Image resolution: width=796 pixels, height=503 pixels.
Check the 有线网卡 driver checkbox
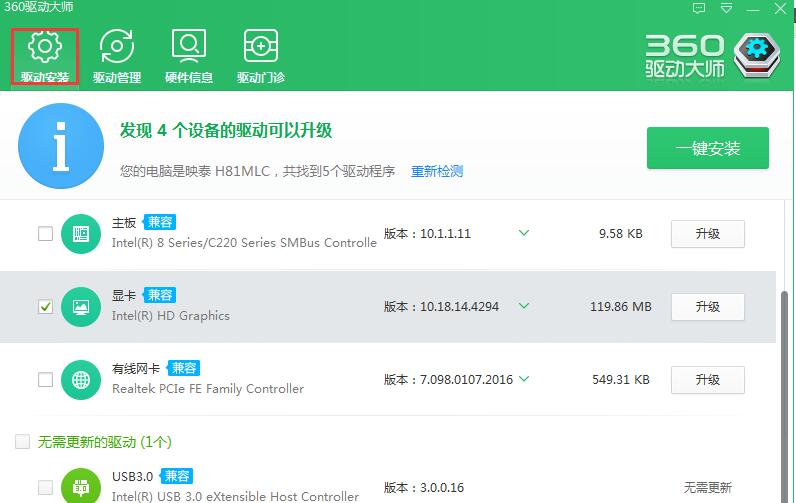coord(45,380)
